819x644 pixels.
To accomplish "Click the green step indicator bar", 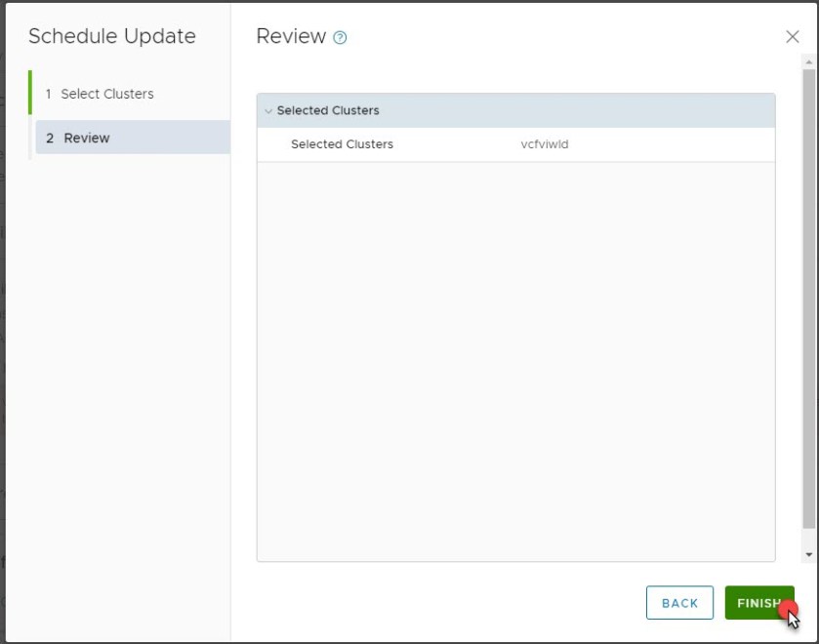I will pos(30,93).
